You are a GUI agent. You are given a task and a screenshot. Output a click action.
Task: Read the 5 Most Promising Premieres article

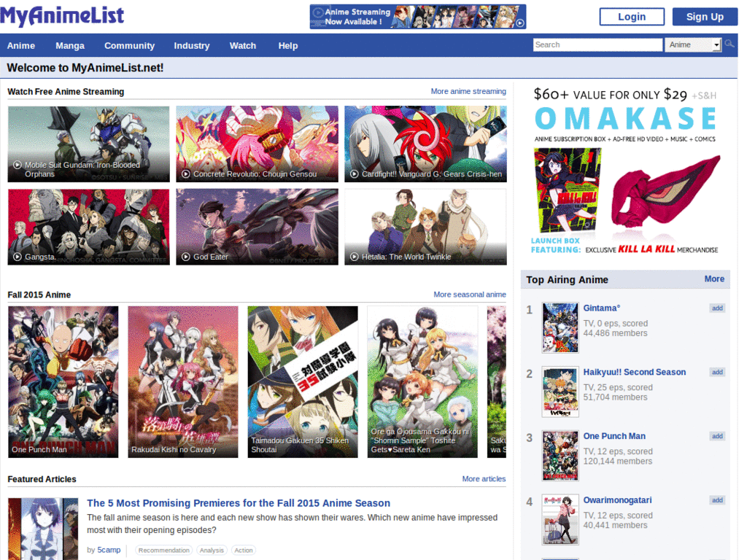[239, 502]
